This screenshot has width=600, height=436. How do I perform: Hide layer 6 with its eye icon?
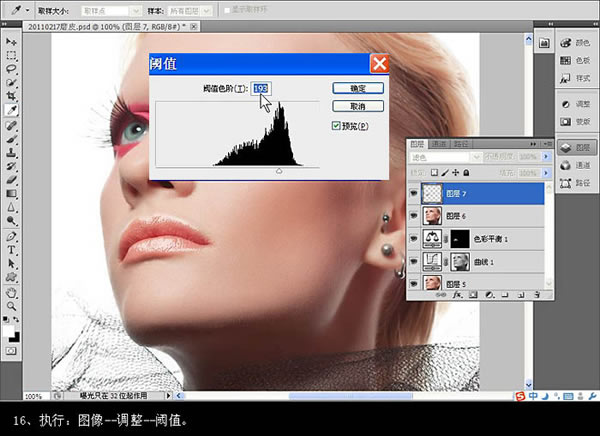pos(414,216)
